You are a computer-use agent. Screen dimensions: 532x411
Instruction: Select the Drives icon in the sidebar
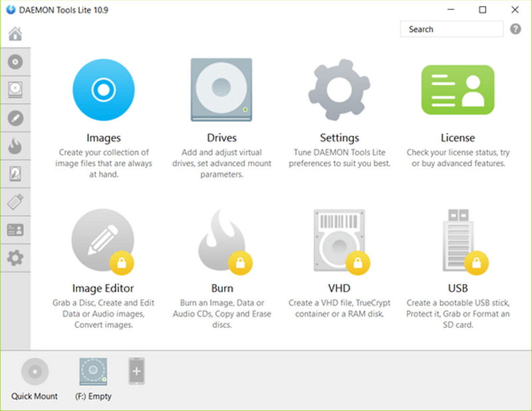click(15, 90)
